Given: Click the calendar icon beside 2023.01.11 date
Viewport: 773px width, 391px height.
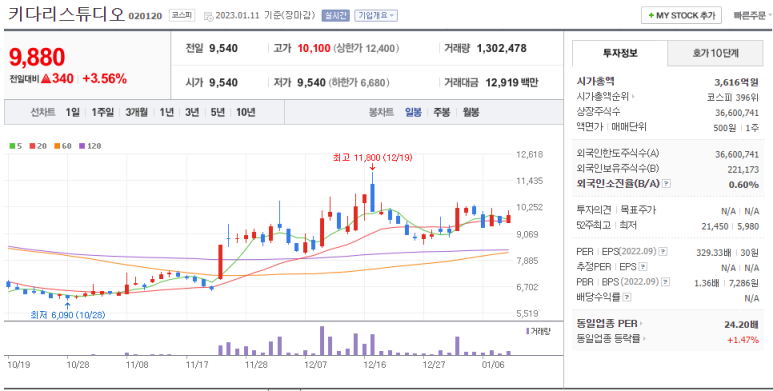Looking at the screenshot, I should click(208, 16).
